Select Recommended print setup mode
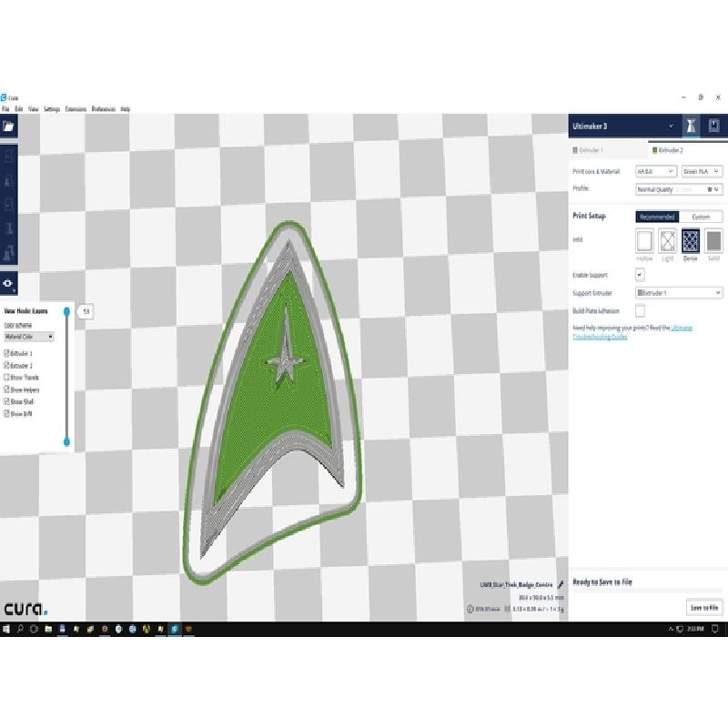The image size is (728, 728). point(657,217)
